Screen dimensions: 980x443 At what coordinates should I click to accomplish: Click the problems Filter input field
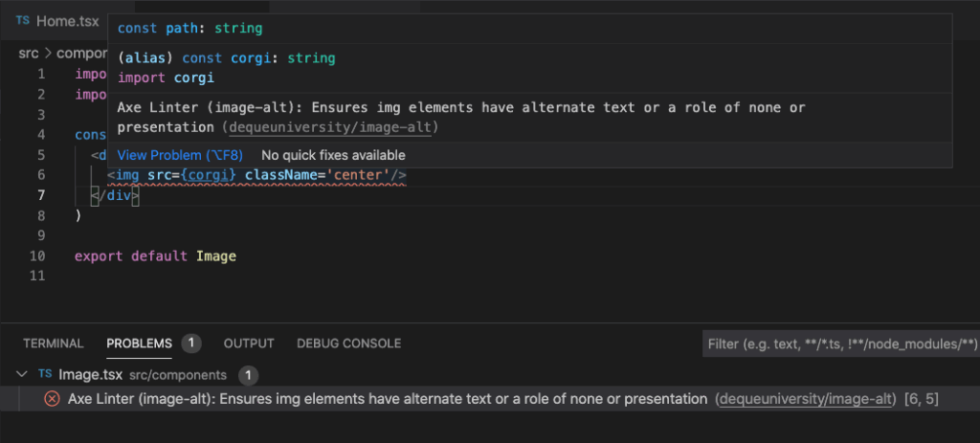(x=840, y=343)
